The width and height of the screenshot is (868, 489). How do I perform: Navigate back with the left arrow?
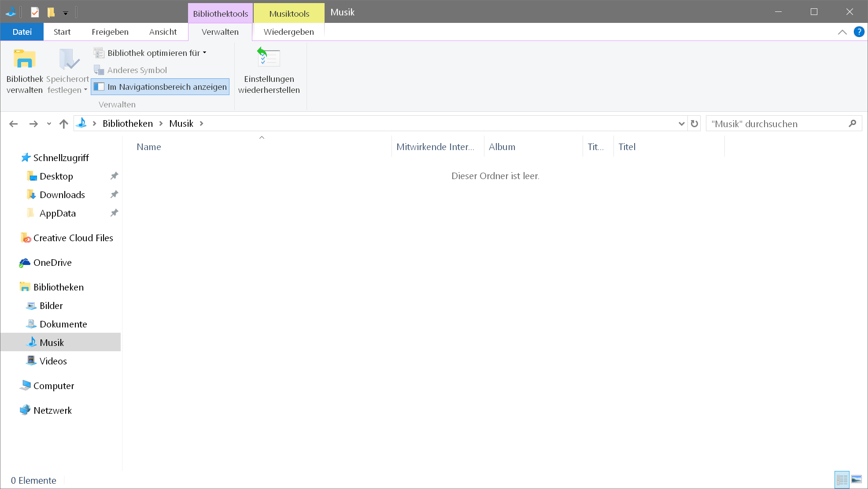coord(14,124)
